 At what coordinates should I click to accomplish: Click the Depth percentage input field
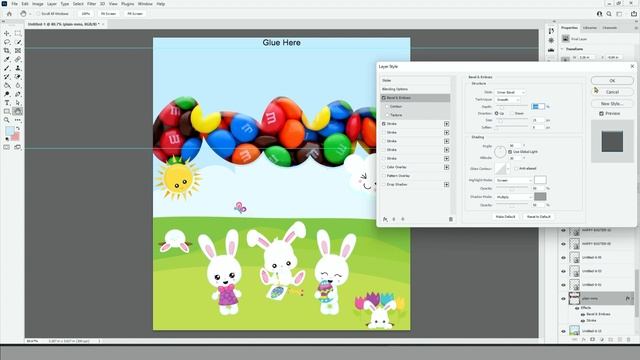[538, 107]
